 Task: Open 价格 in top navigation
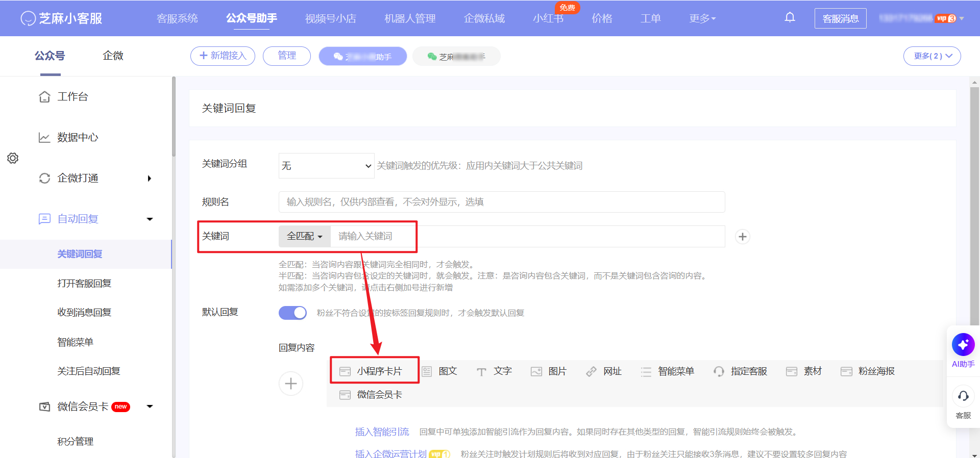602,18
